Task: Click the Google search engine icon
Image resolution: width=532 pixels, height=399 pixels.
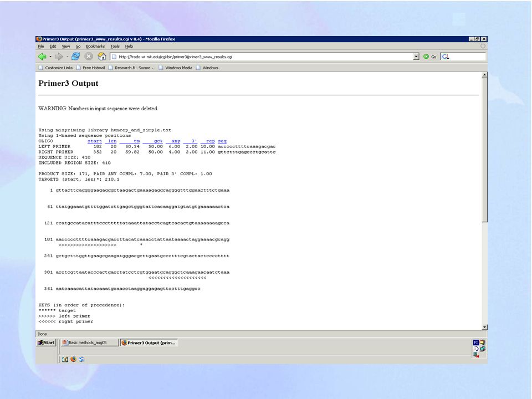Action: [445, 57]
